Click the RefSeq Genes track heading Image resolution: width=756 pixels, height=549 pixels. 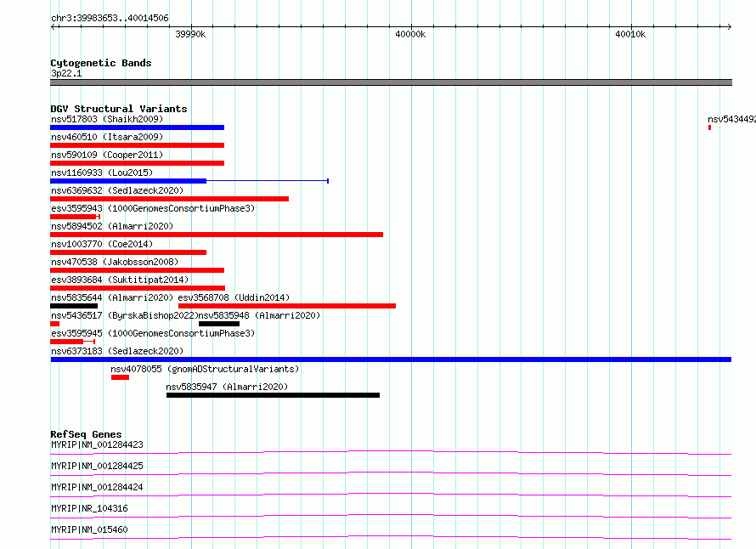pos(86,434)
